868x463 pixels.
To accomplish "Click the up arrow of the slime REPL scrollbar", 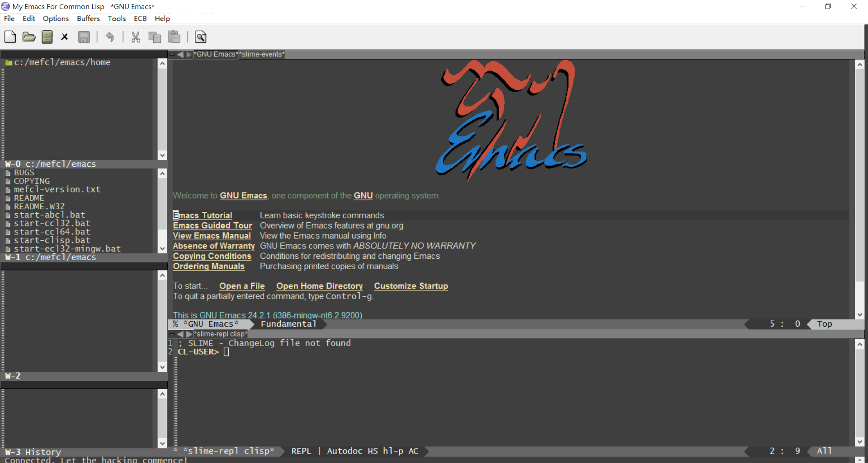I will click(x=860, y=344).
